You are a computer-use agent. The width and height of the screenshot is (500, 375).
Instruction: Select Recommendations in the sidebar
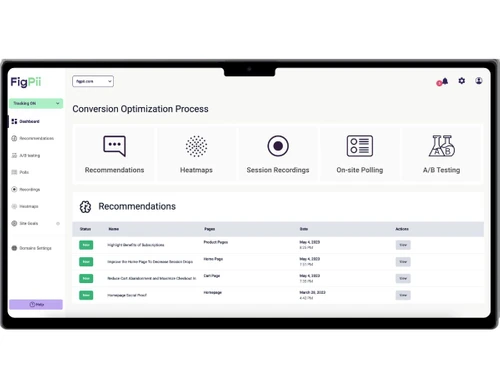point(37,138)
